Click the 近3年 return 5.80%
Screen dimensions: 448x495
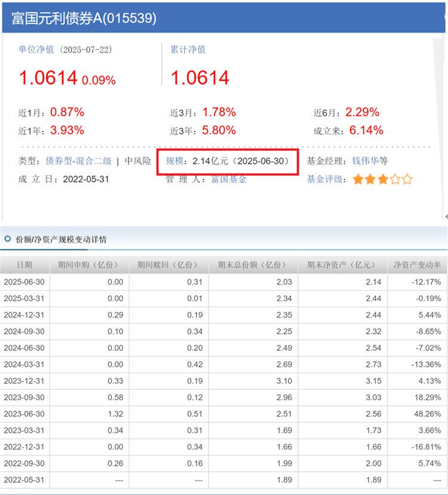coord(219,130)
